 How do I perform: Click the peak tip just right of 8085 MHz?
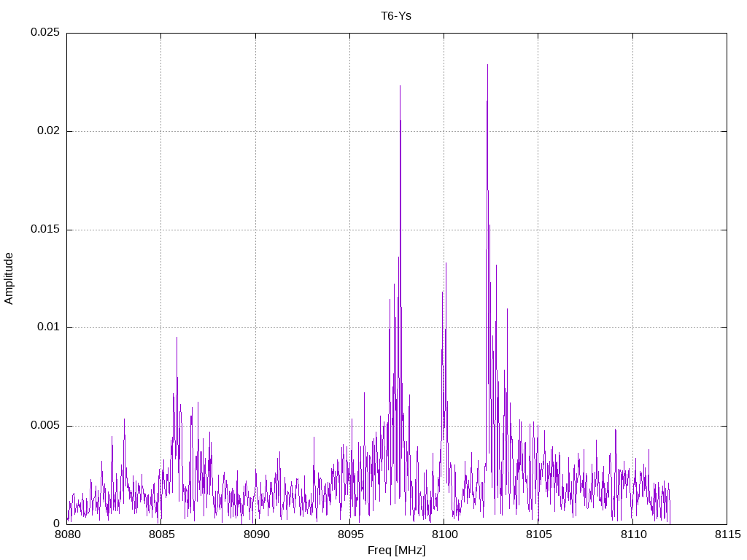pos(177,338)
